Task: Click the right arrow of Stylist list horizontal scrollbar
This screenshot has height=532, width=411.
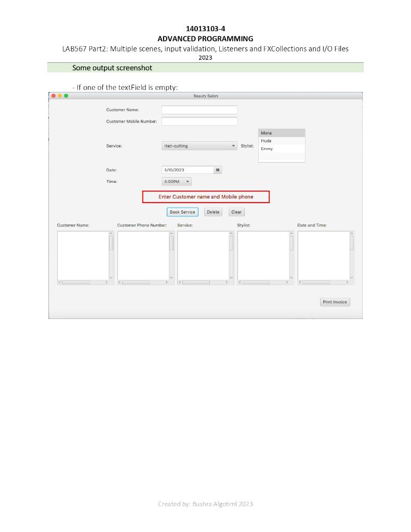Action: [287, 282]
